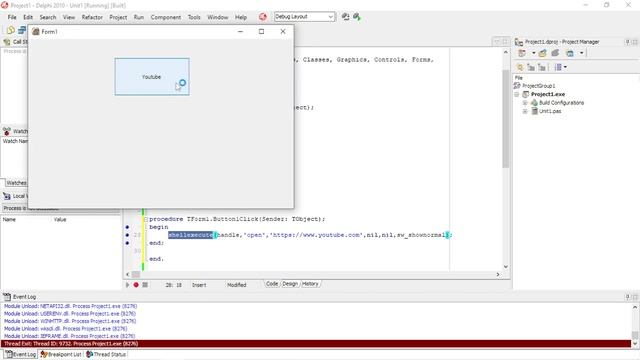Viewport: 640px width, 360px height.
Task: Click the yellow sync icon in Project Manager
Action: click(x=520, y=67)
